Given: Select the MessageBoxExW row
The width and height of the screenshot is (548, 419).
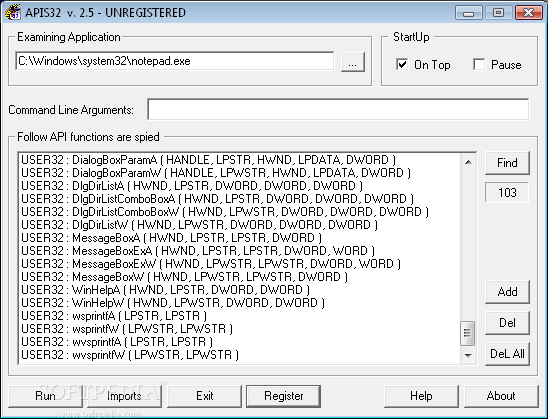Looking at the screenshot, I should click(240, 264).
